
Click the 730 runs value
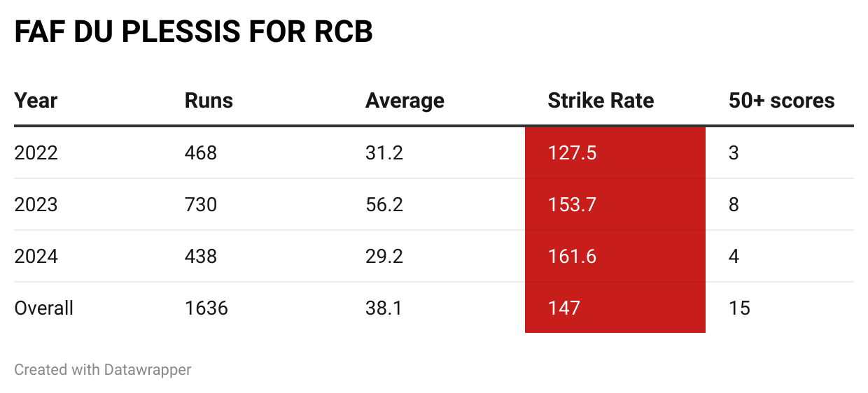pos(201,205)
